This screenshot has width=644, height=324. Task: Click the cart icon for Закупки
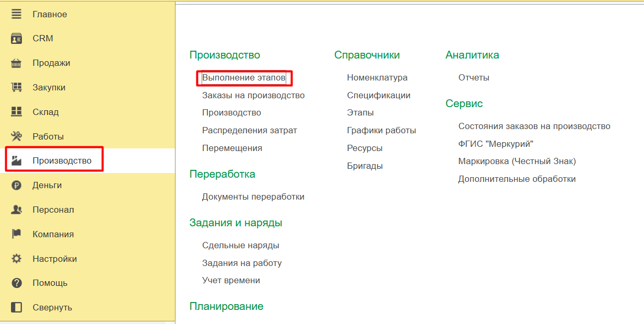(17, 87)
